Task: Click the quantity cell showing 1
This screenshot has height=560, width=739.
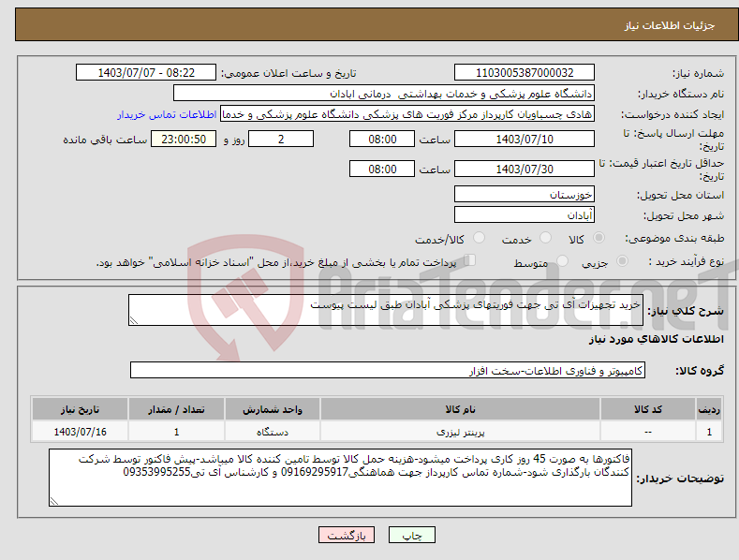Action: point(176,432)
